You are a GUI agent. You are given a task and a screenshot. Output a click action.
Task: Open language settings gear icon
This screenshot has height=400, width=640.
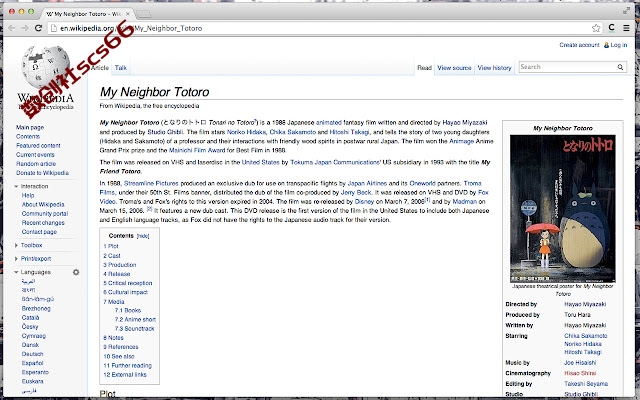point(76,272)
